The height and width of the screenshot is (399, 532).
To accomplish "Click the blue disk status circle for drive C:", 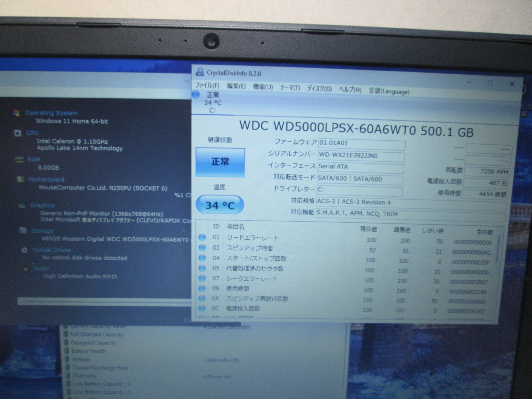I will [x=196, y=95].
